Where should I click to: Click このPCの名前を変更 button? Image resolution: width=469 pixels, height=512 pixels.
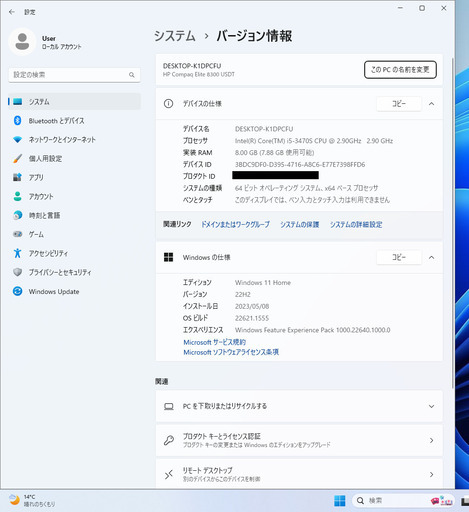[x=400, y=70]
